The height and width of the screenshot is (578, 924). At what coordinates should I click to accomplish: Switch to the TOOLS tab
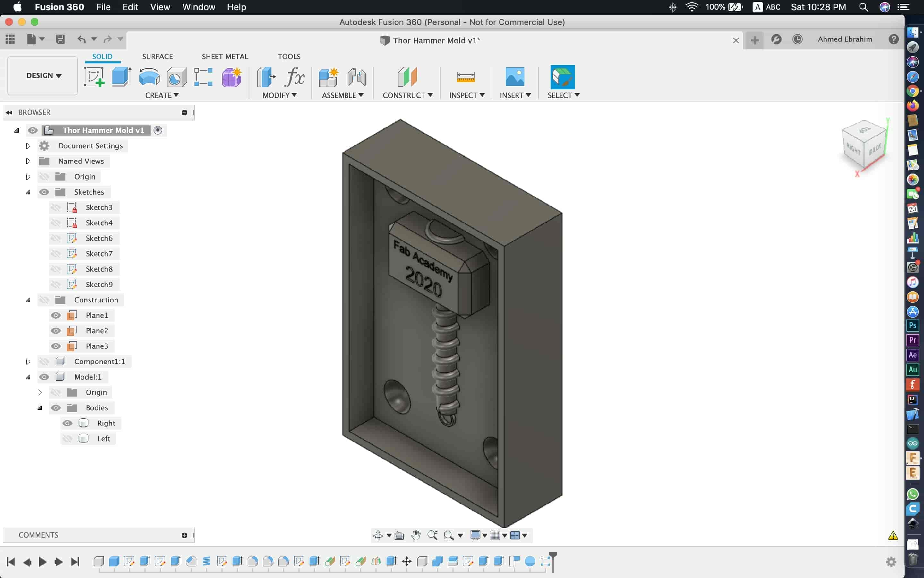click(x=289, y=57)
